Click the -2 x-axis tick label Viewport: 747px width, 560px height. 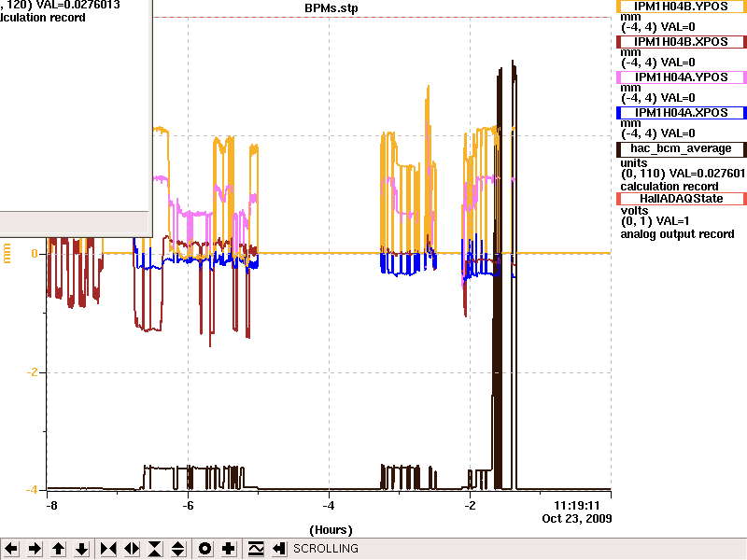(x=470, y=506)
